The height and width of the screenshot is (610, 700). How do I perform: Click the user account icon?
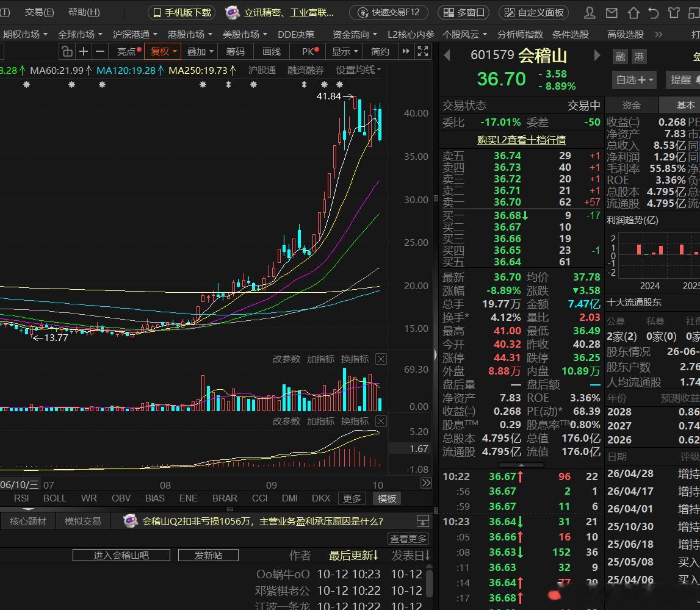click(x=590, y=12)
